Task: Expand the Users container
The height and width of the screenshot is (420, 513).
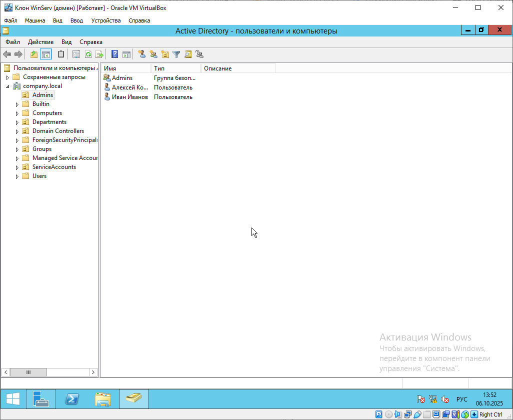Action: tap(17, 176)
